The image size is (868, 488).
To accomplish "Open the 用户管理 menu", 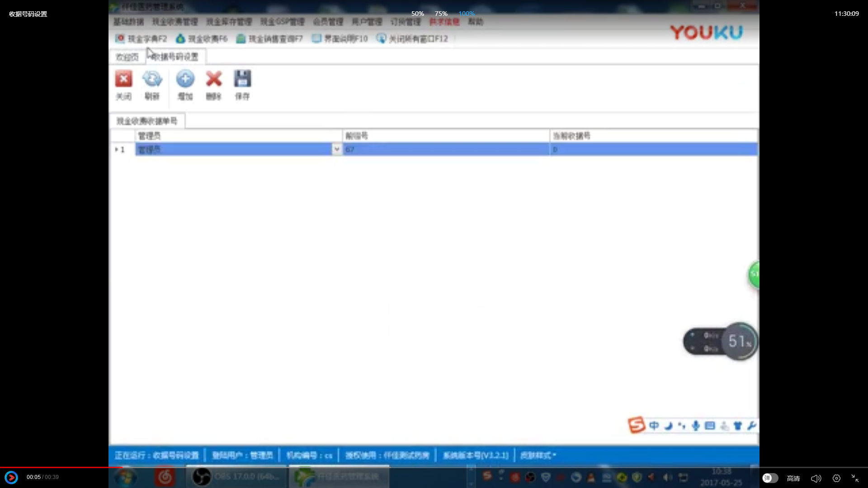I will [367, 22].
